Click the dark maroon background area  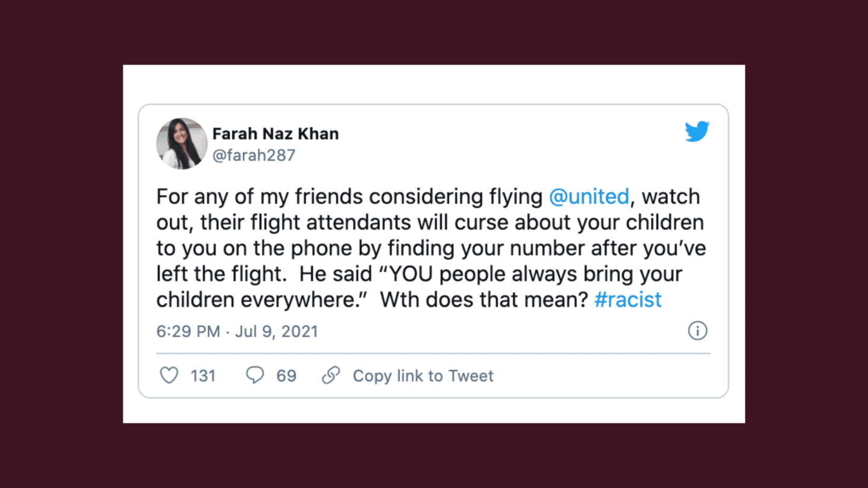60,241
